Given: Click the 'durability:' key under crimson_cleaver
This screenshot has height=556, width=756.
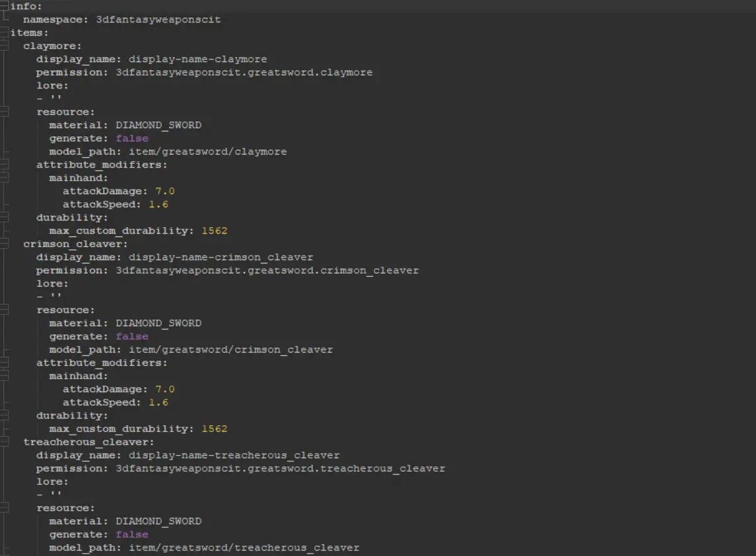Looking at the screenshot, I should coord(72,415).
